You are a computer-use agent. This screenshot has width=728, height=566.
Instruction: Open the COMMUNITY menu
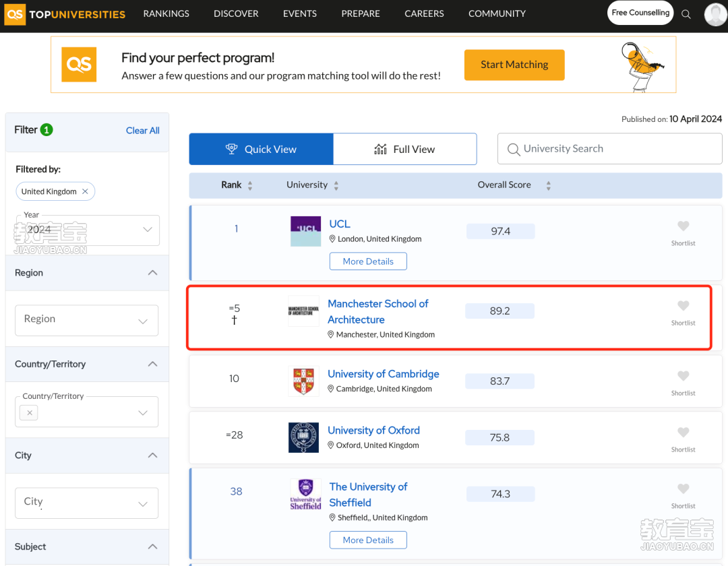tap(497, 14)
